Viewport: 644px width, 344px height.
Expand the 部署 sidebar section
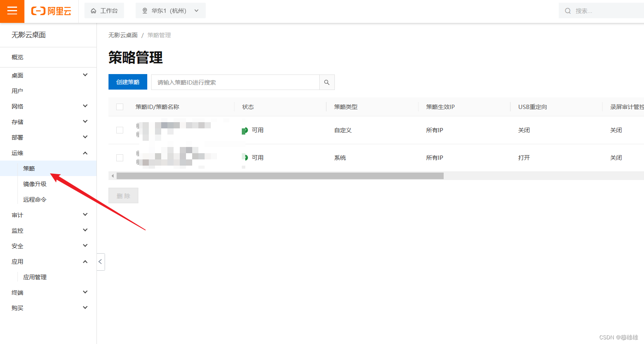(85, 137)
